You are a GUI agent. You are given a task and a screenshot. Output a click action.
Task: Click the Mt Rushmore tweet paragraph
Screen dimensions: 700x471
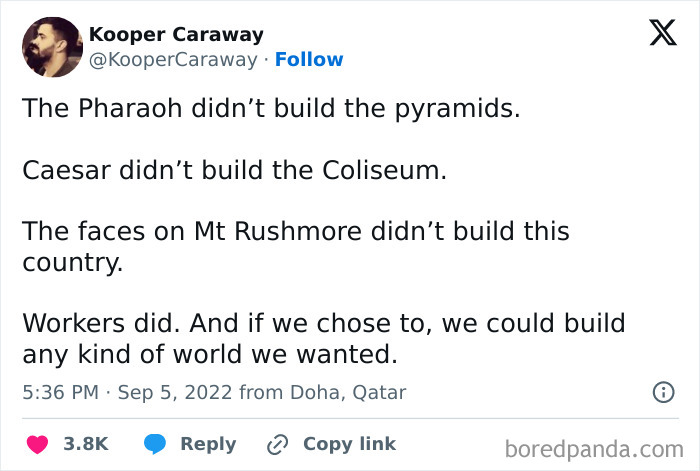296,232
